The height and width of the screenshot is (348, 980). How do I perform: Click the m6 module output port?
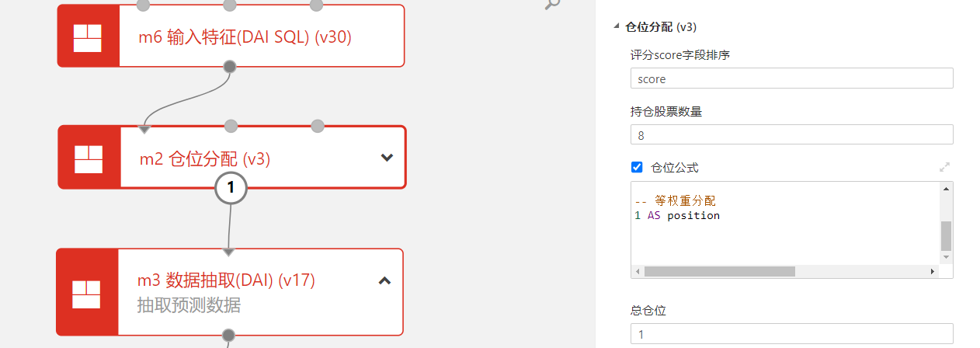coord(229,66)
